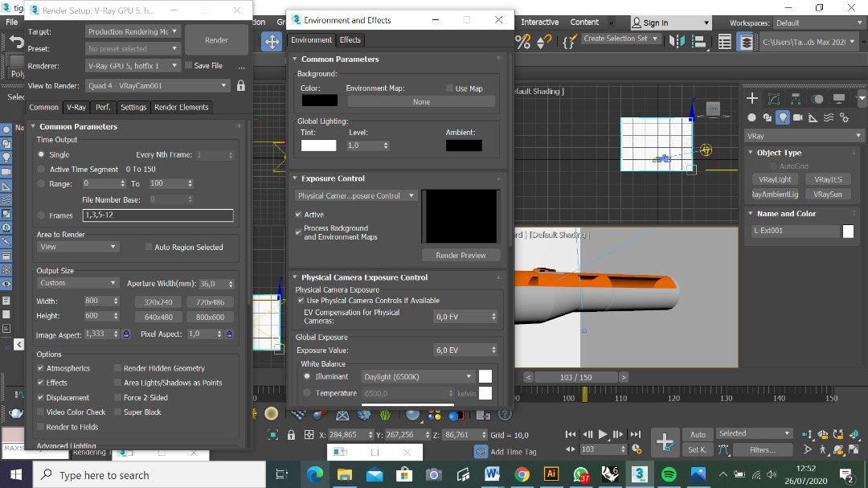The width and height of the screenshot is (868, 488).
Task: Select the Lights category icon
Action: (782, 117)
